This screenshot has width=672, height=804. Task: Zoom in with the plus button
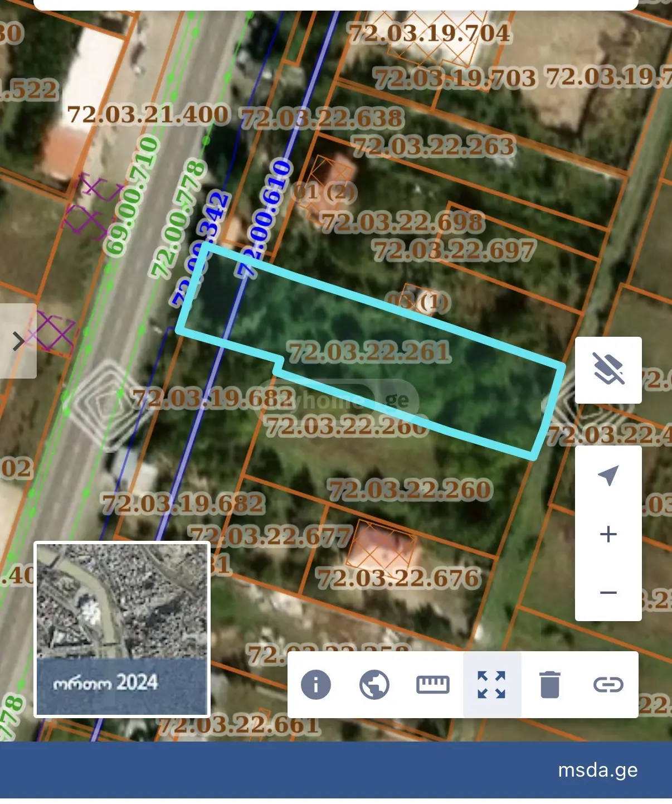coord(608,534)
